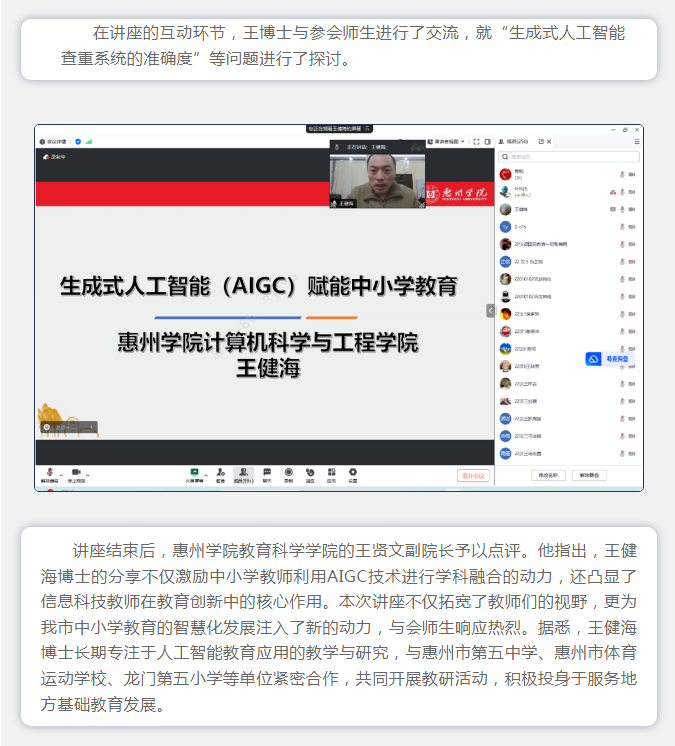The width and height of the screenshot is (675, 746).
Task: Expand the arrow next to camera button
Action: pos(88,472)
